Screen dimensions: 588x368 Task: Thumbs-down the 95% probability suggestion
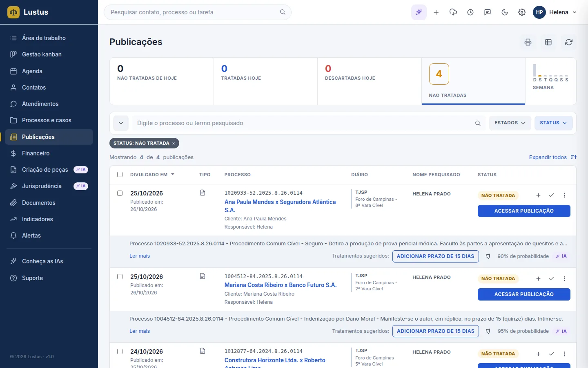488,331
